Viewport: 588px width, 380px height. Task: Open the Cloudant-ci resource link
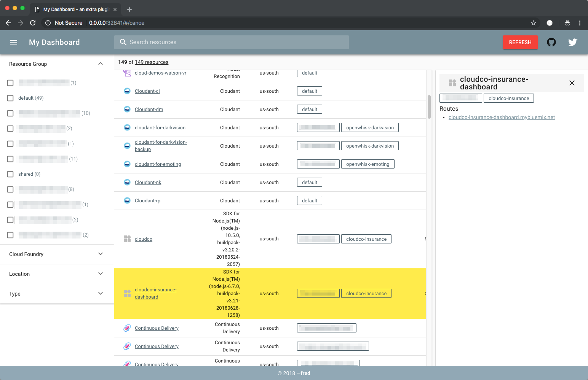coord(147,91)
